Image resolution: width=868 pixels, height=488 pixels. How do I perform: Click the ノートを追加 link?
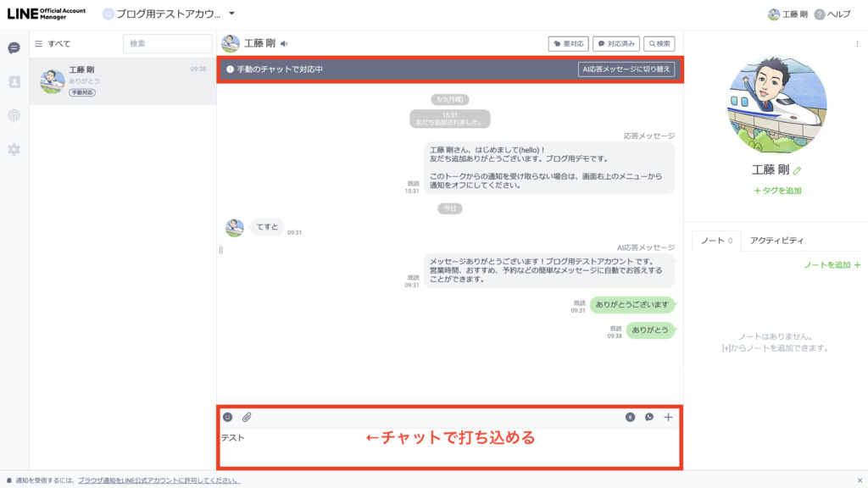832,265
